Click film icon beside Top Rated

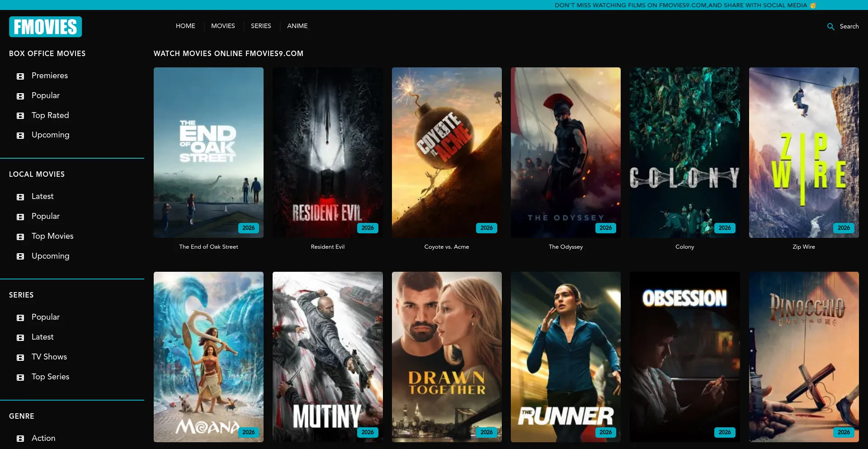[20, 116]
